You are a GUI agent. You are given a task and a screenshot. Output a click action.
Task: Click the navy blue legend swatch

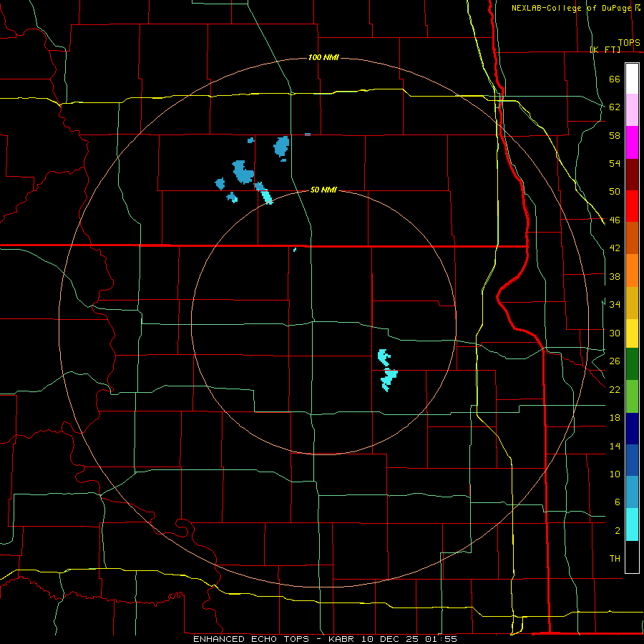(632, 429)
